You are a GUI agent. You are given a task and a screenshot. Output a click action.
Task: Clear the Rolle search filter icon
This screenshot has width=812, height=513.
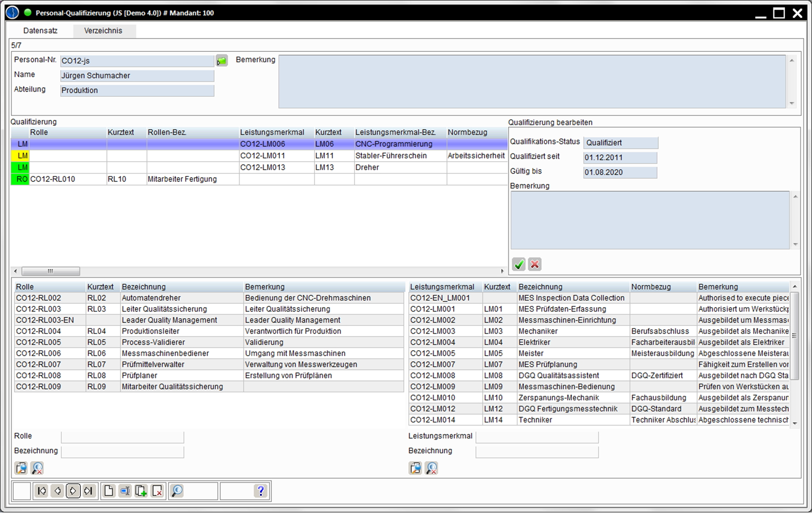point(37,468)
